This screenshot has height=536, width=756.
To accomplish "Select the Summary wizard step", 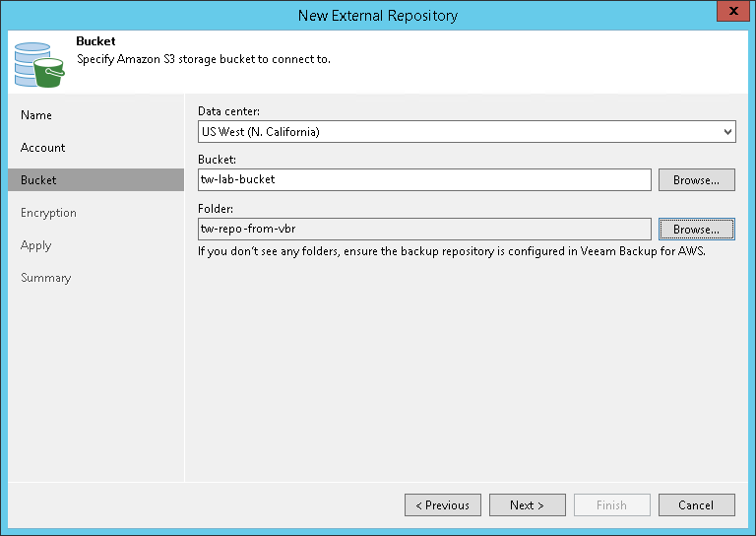I will pyautogui.click(x=45, y=278).
